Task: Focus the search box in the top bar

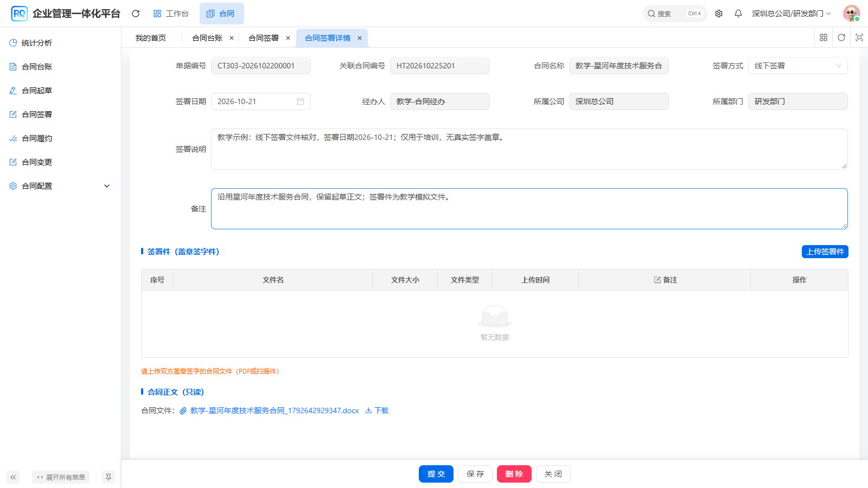Action: [x=675, y=14]
